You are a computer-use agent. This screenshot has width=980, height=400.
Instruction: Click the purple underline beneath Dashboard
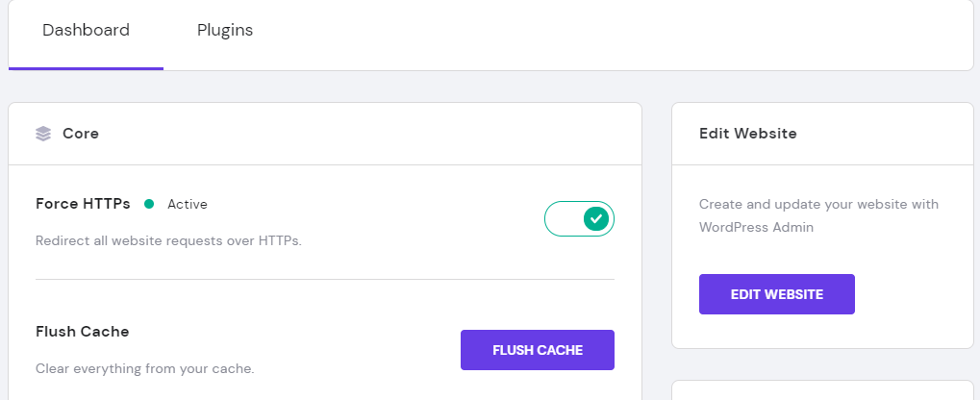(86, 68)
